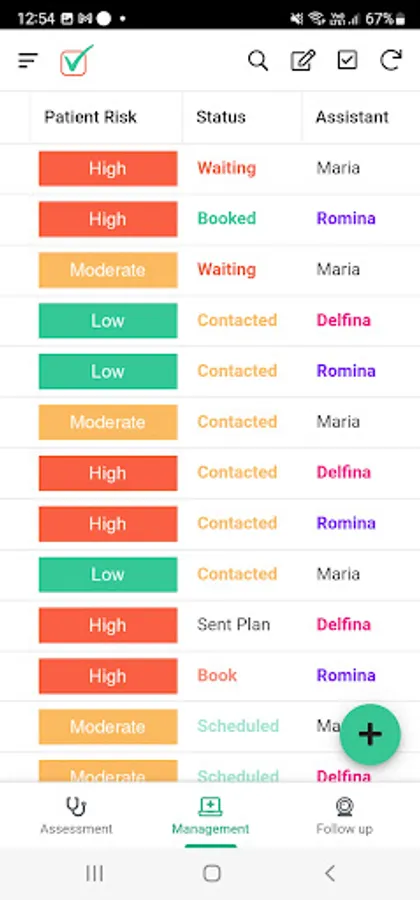Switch to the Assessment tab
The height and width of the screenshot is (900, 420).
(x=76, y=816)
